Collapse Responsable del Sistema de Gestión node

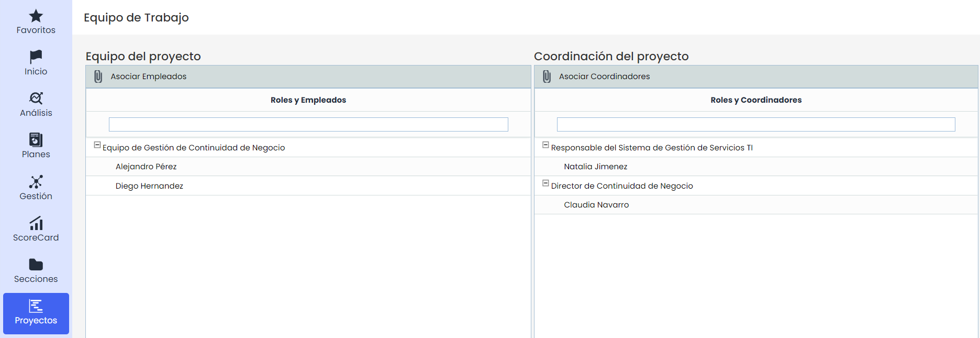[545, 145]
